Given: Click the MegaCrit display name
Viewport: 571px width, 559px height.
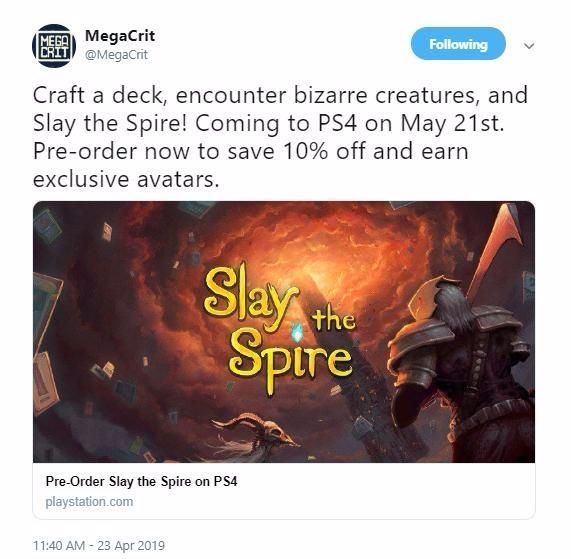Looking at the screenshot, I should tap(120, 36).
